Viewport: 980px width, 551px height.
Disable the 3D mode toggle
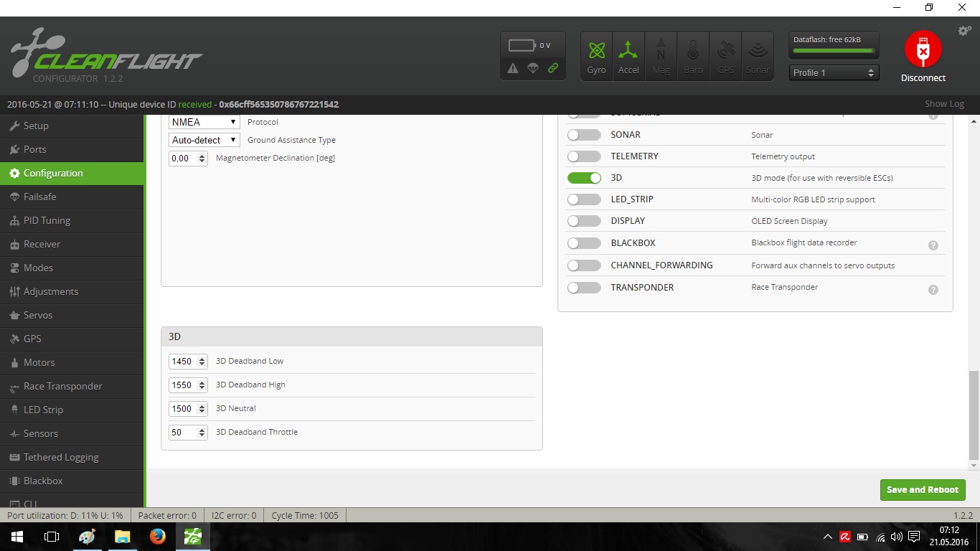[584, 178]
